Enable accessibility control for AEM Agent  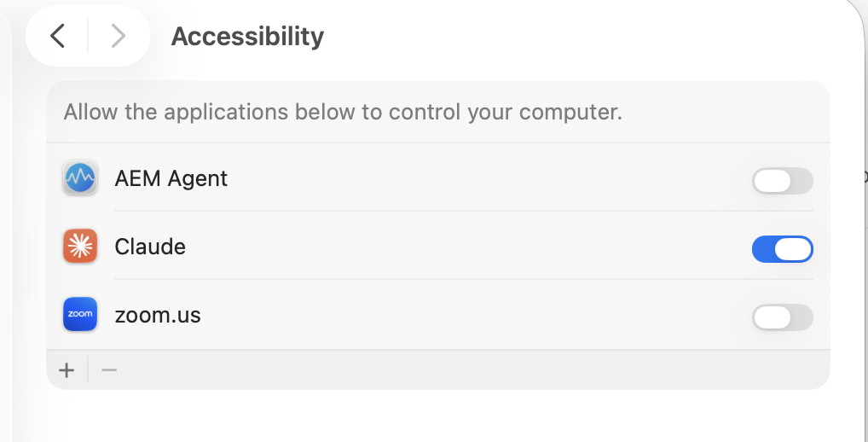pyautogui.click(x=782, y=181)
